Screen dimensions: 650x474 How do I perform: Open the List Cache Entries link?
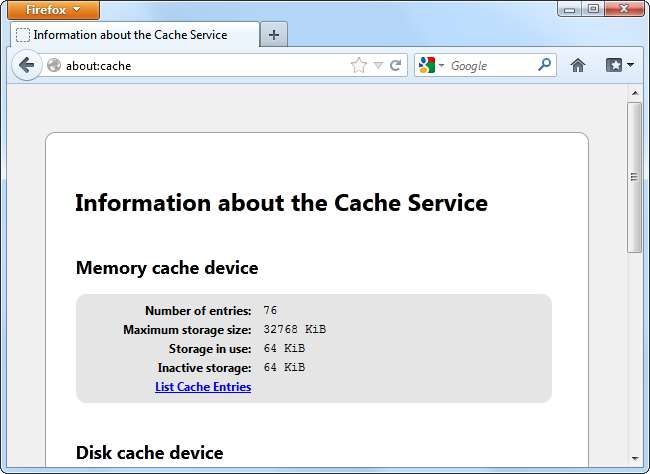203,387
